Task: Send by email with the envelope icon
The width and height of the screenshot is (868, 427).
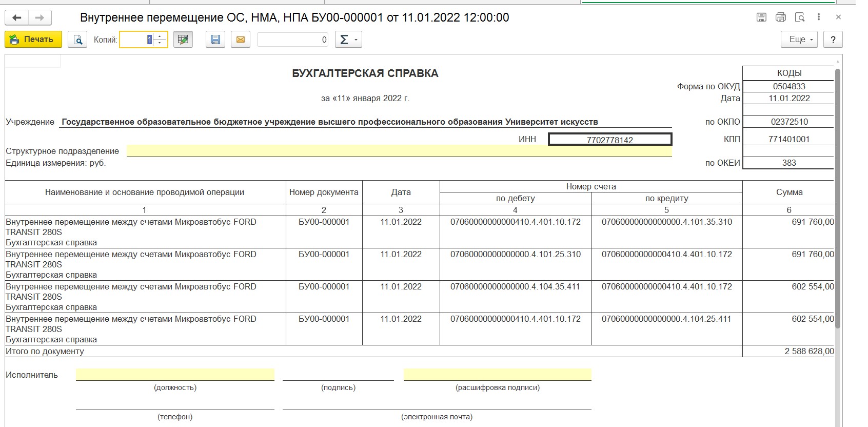Action: pos(241,40)
